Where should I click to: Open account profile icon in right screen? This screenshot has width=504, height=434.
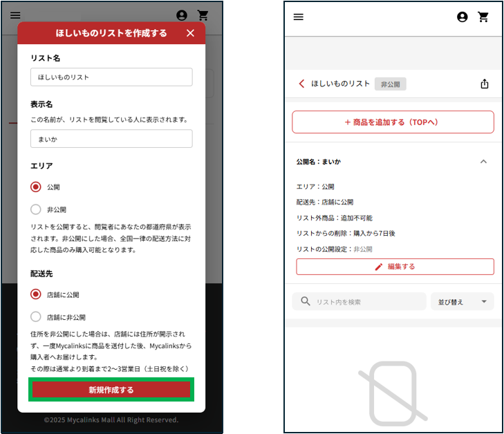463,17
